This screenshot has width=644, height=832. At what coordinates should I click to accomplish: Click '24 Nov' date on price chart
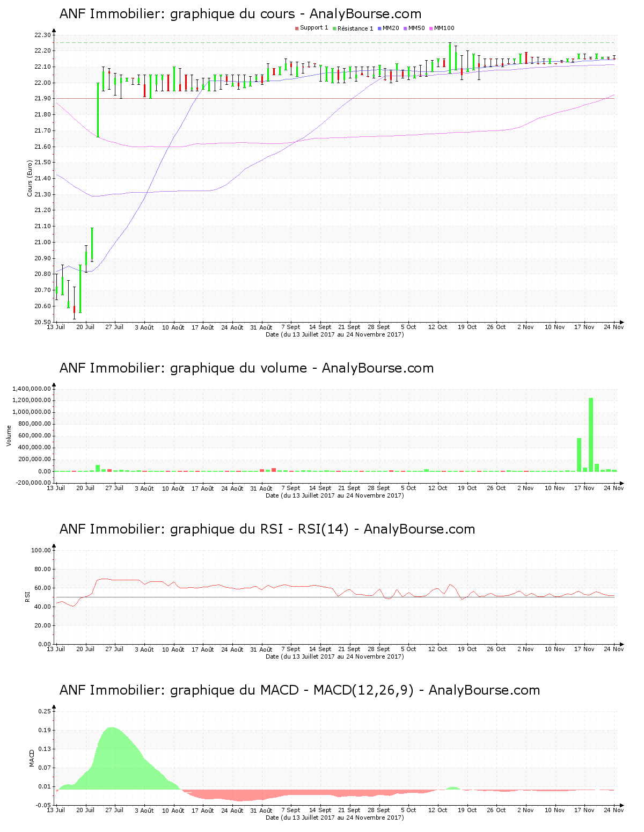pos(614,327)
